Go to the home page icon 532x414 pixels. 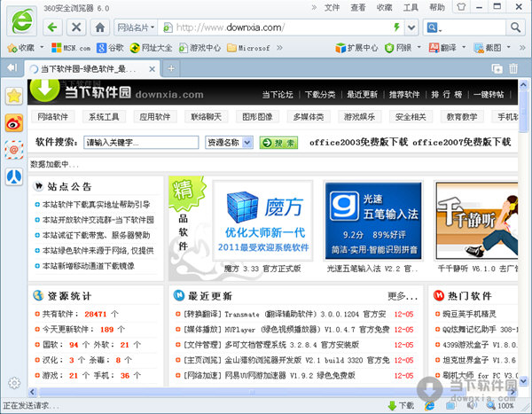100,27
